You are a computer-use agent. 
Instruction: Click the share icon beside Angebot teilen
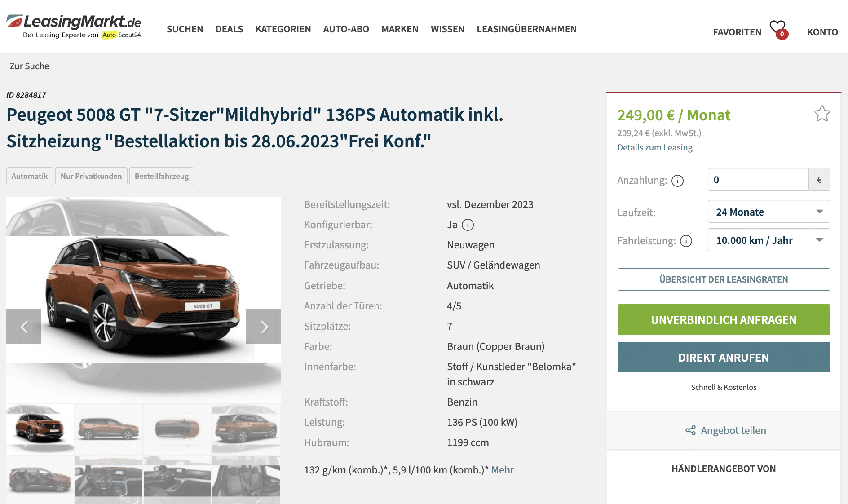pos(690,430)
